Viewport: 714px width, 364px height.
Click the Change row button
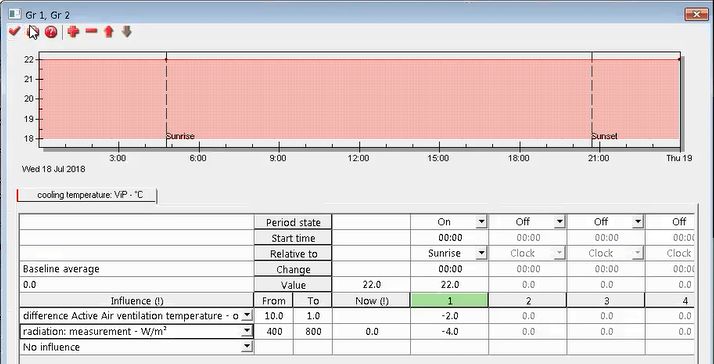pyautogui.click(x=293, y=269)
